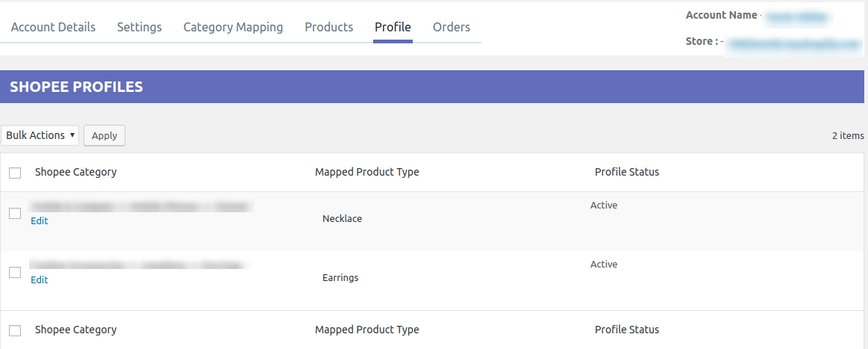868x349 pixels.
Task: Open the Category Mapping tab
Action: tap(233, 27)
